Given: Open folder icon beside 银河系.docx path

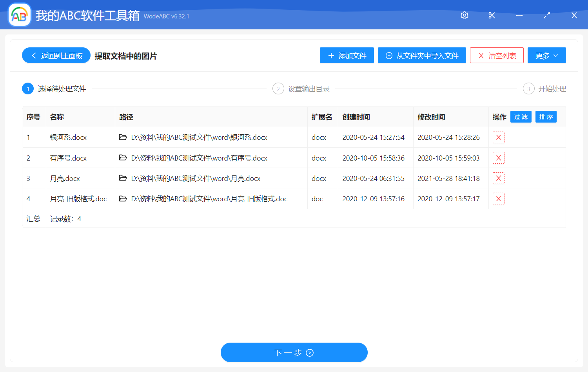Looking at the screenshot, I should tap(123, 137).
